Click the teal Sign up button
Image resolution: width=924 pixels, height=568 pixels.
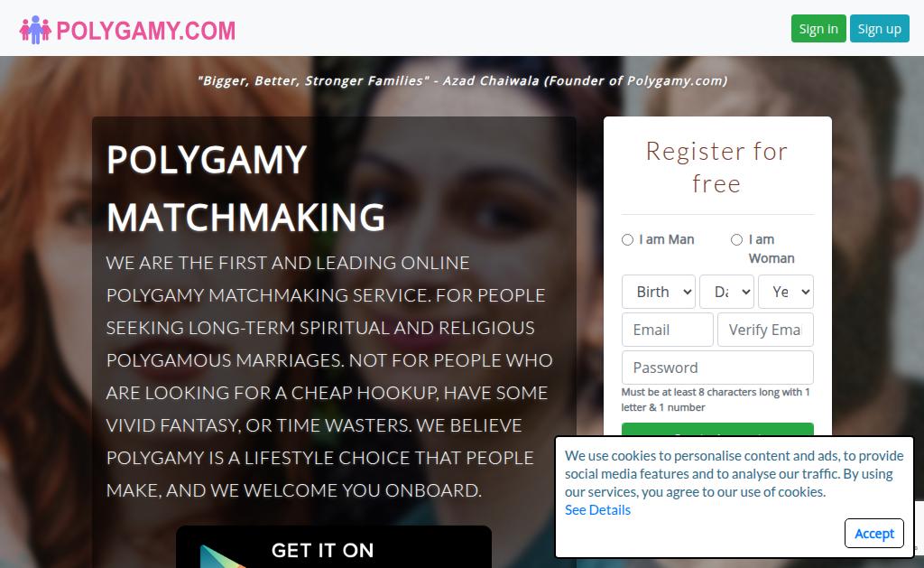(x=879, y=28)
